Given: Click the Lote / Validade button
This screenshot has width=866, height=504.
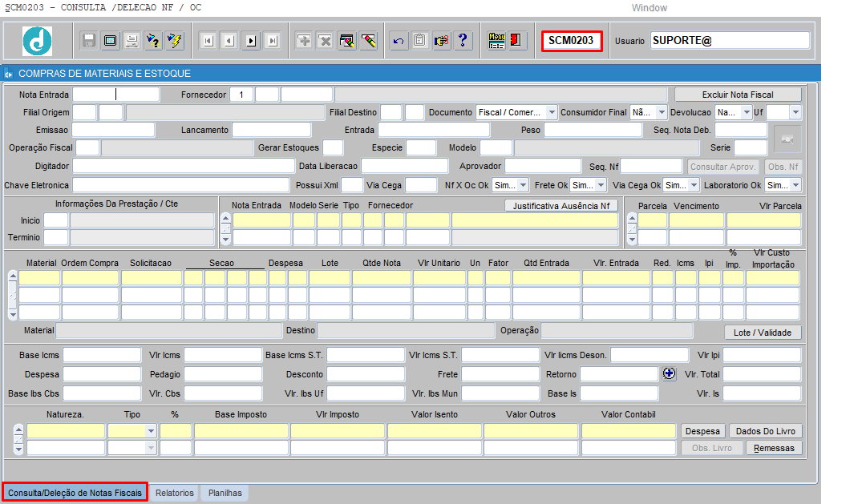Looking at the screenshot, I should point(762,333).
